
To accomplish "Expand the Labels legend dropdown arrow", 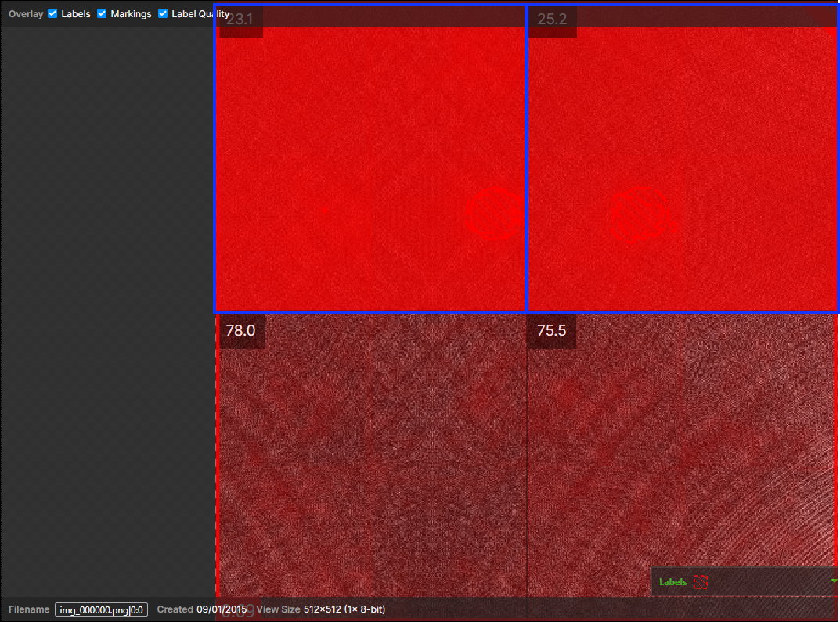I will coord(834,581).
